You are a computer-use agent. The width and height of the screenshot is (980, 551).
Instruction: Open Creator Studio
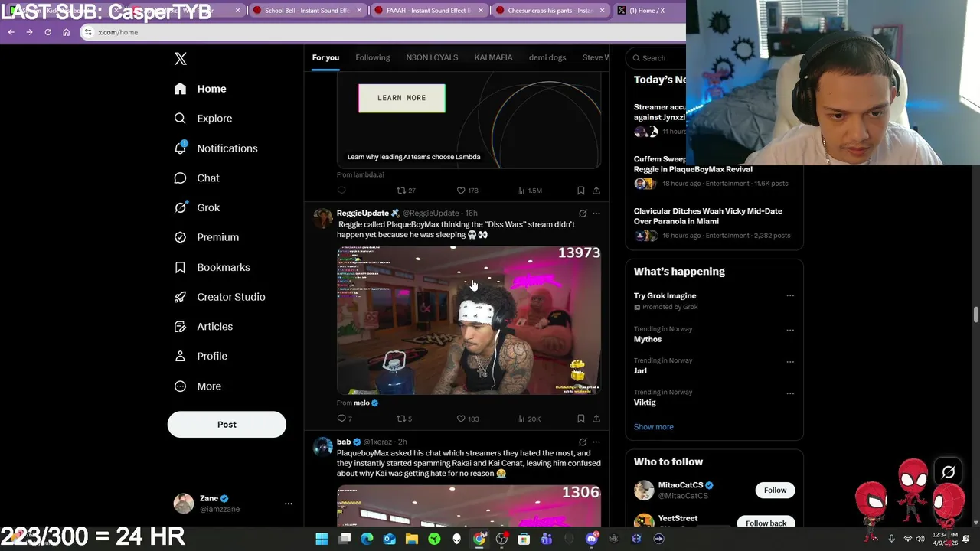(x=220, y=297)
